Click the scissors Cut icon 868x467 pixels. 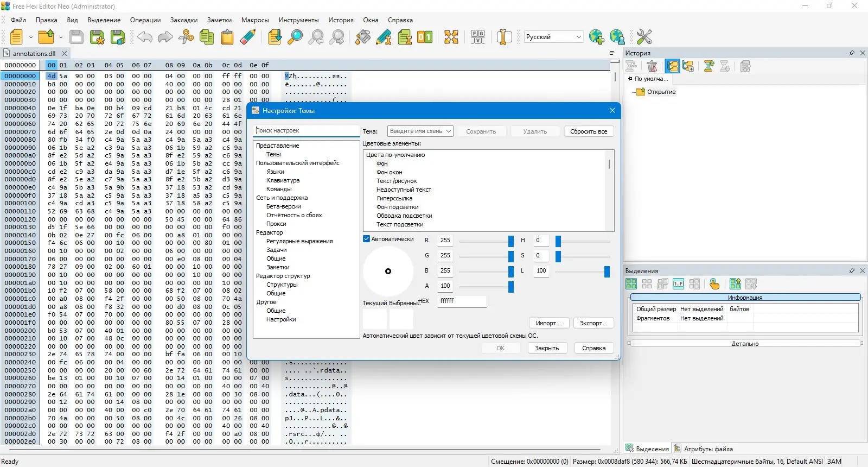(186, 37)
